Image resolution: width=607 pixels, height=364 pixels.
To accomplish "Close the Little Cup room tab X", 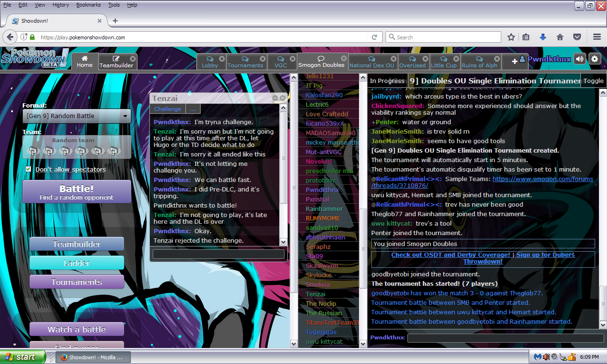I will click(456, 59).
